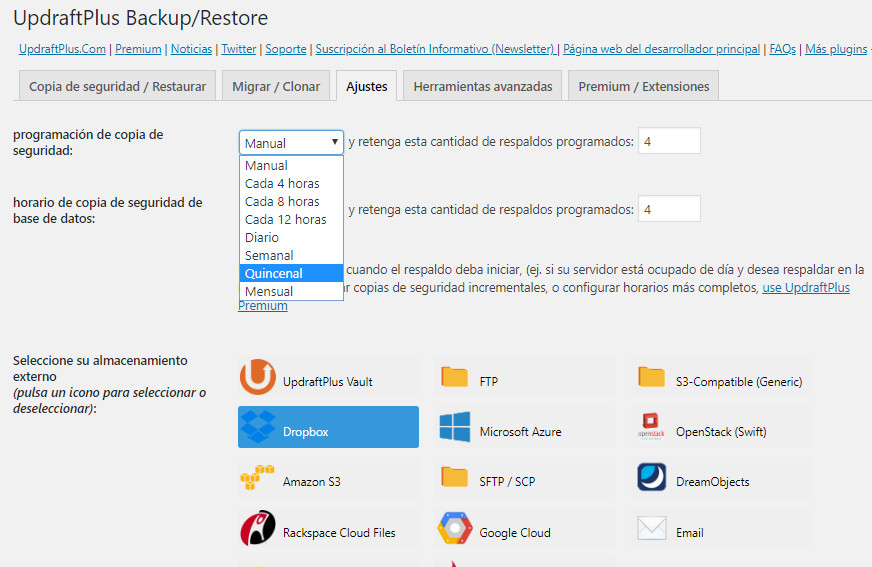Click the UpdraftPlus Vault label
The image size is (872, 567).
(x=328, y=382)
